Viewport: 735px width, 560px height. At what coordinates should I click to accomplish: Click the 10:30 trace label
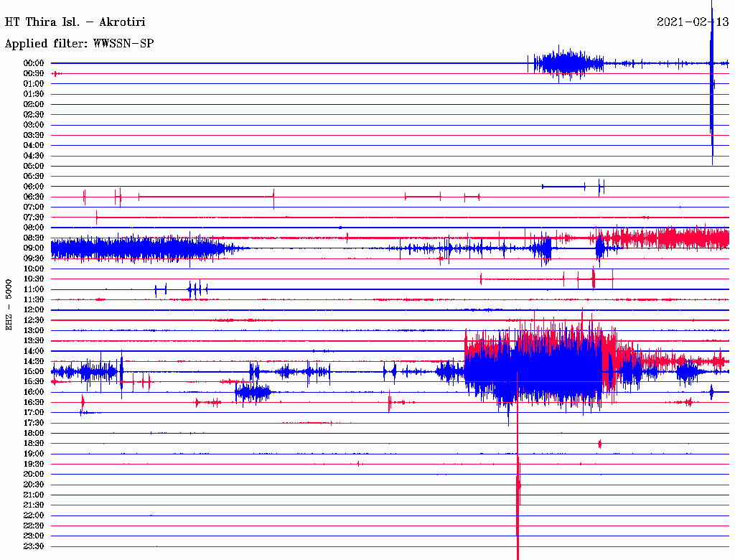tap(34, 279)
